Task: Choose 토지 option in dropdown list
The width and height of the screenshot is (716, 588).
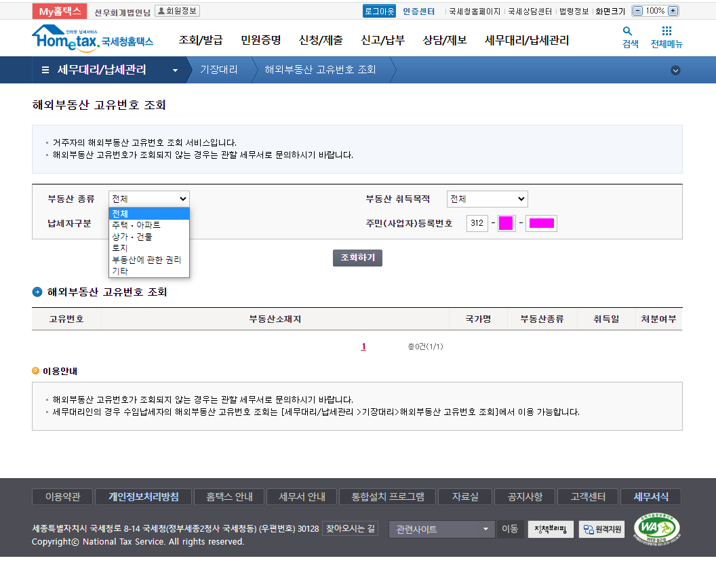Action: tap(120, 248)
